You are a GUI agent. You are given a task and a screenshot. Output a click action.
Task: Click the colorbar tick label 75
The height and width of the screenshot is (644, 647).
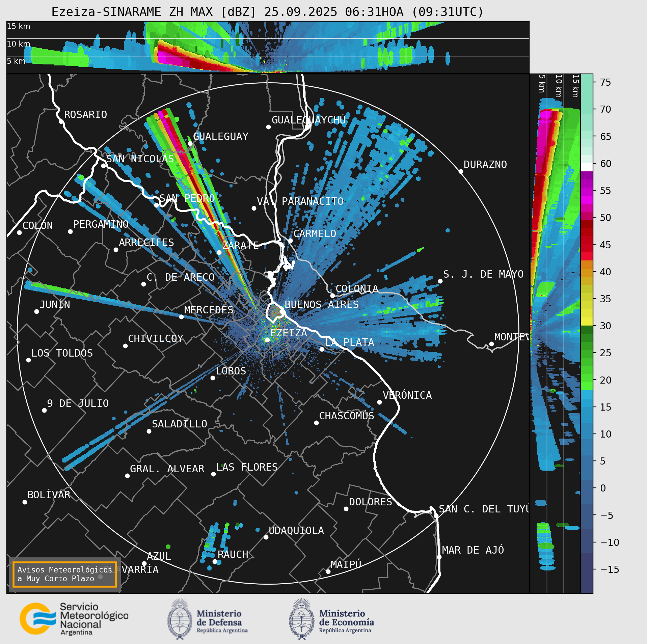click(605, 82)
